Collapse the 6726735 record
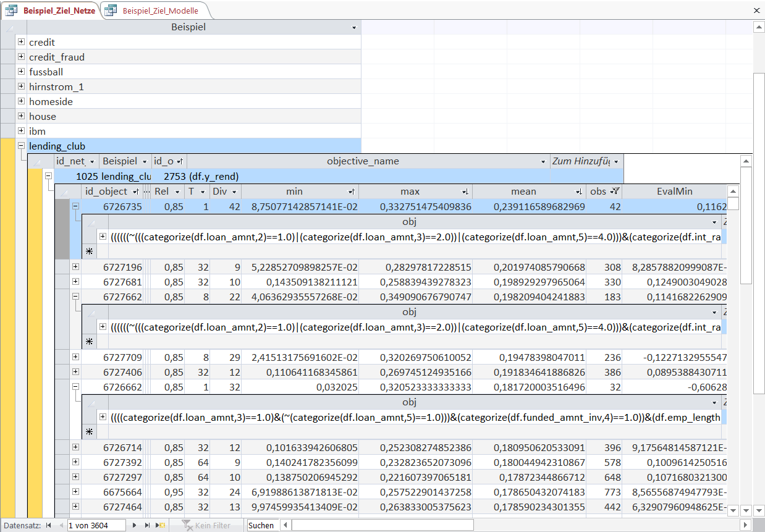 (75, 207)
